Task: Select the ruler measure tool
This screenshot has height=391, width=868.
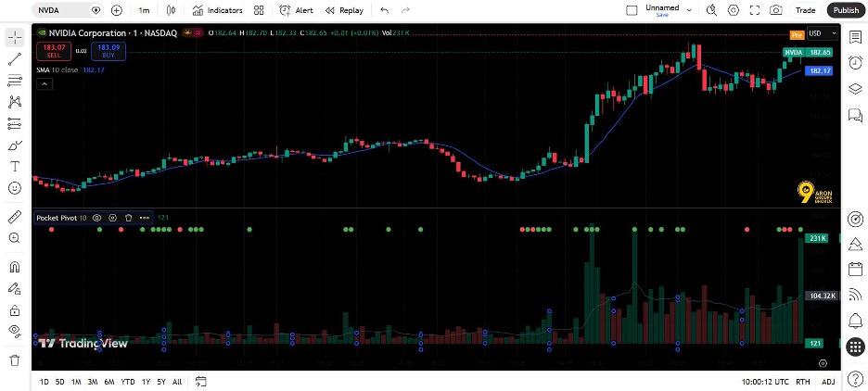Action: 15,217
